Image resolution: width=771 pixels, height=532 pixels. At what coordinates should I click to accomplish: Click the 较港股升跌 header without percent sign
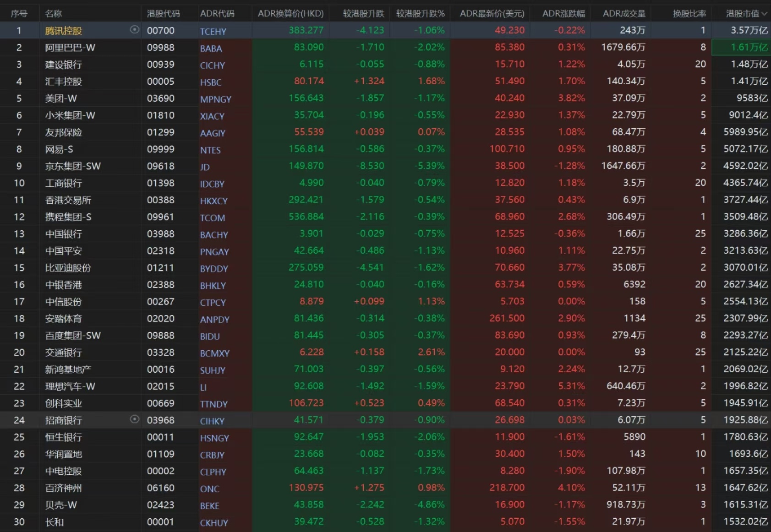(364, 14)
